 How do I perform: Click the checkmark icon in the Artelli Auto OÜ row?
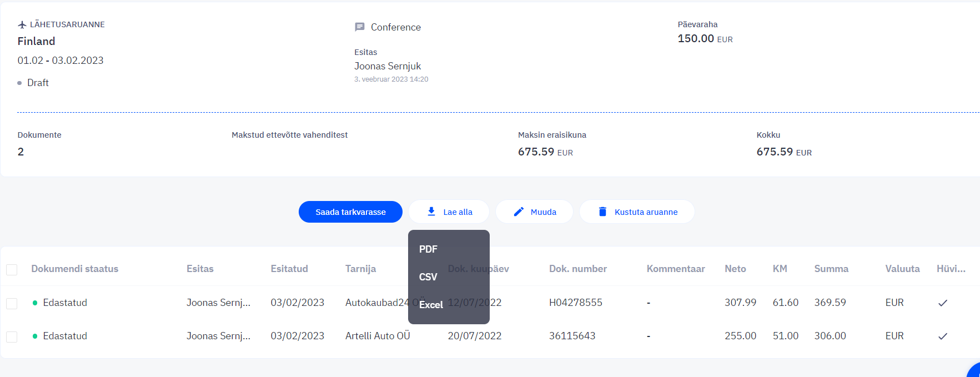(x=943, y=336)
